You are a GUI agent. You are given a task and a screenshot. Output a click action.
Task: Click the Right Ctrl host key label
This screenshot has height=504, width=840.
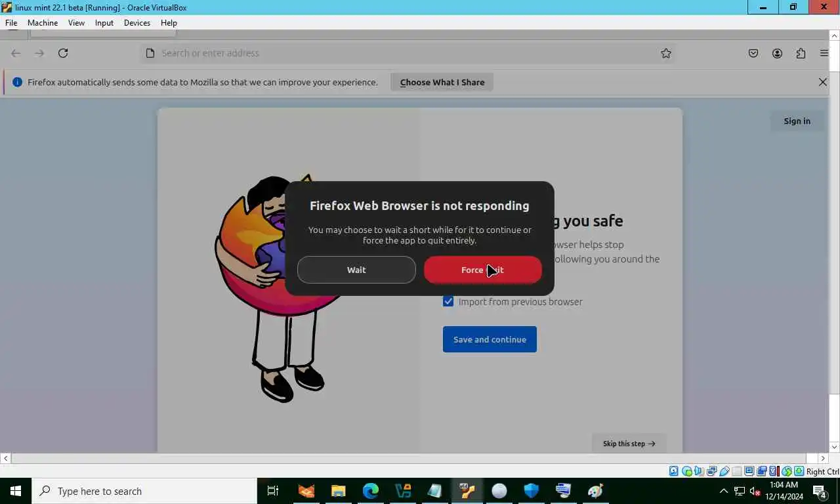point(823,471)
